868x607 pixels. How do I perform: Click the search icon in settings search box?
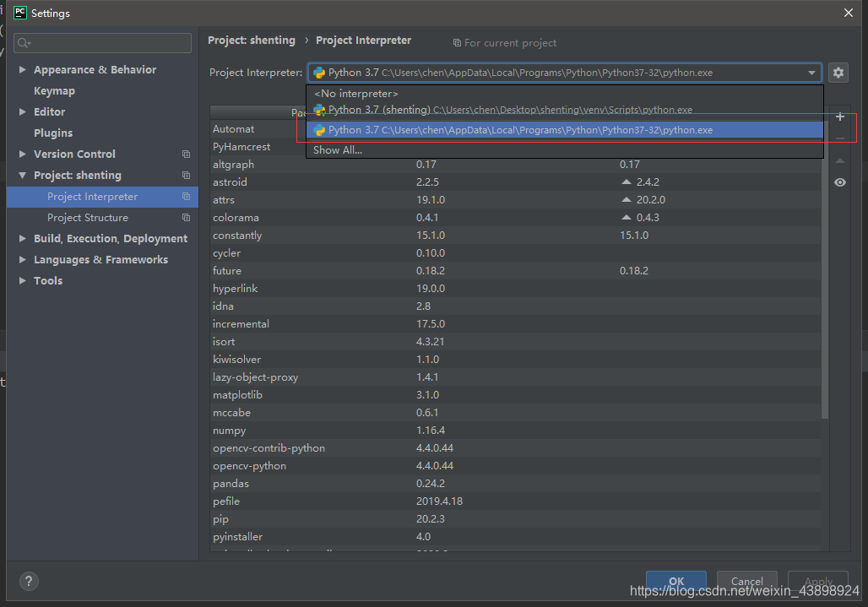pyautogui.click(x=24, y=42)
